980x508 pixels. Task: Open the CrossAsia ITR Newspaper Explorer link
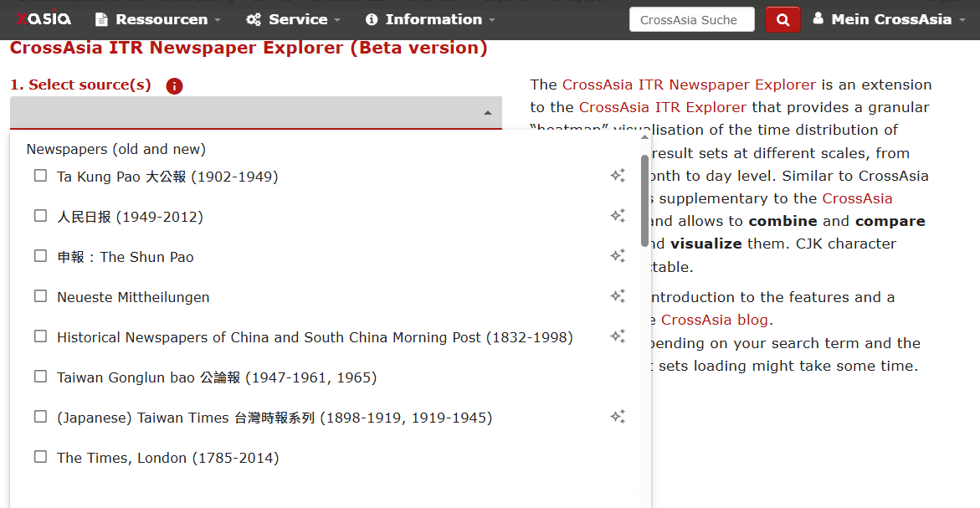pos(689,85)
